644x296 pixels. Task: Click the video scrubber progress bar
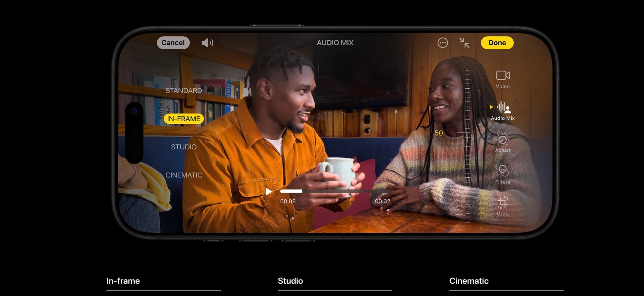335,191
